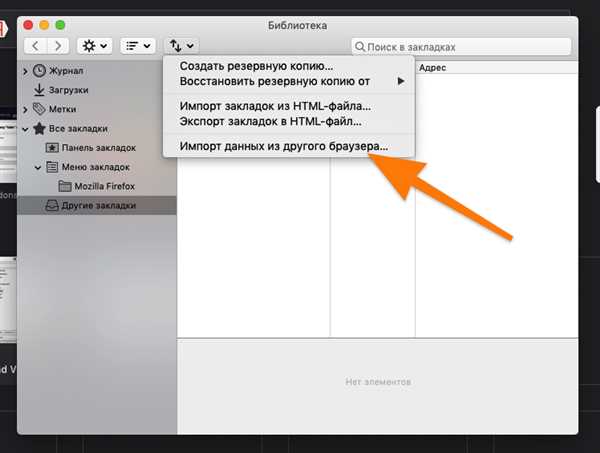Click the Метки tag icon
600x453 pixels.
point(39,109)
